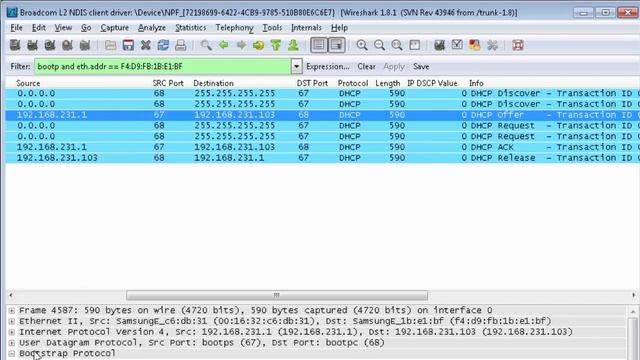Viewport: 640px width, 360px height.
Task: Open a capture file folder icon
Action: point(111,45)
